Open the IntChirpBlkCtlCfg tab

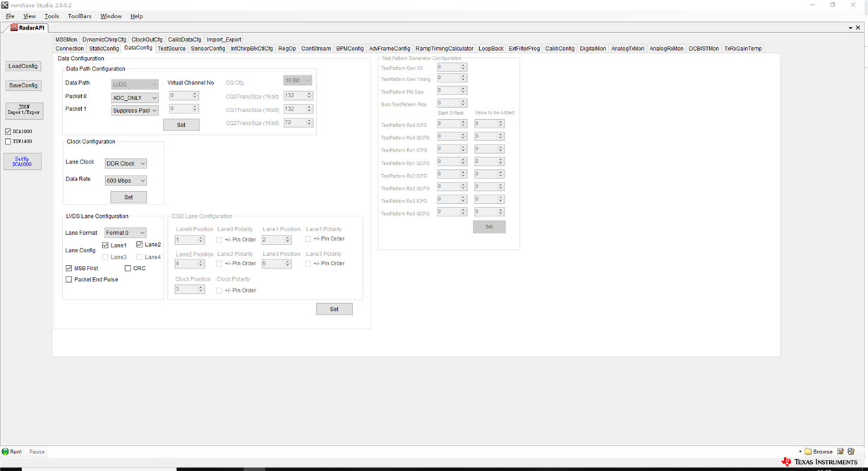[x=252, y=49]
